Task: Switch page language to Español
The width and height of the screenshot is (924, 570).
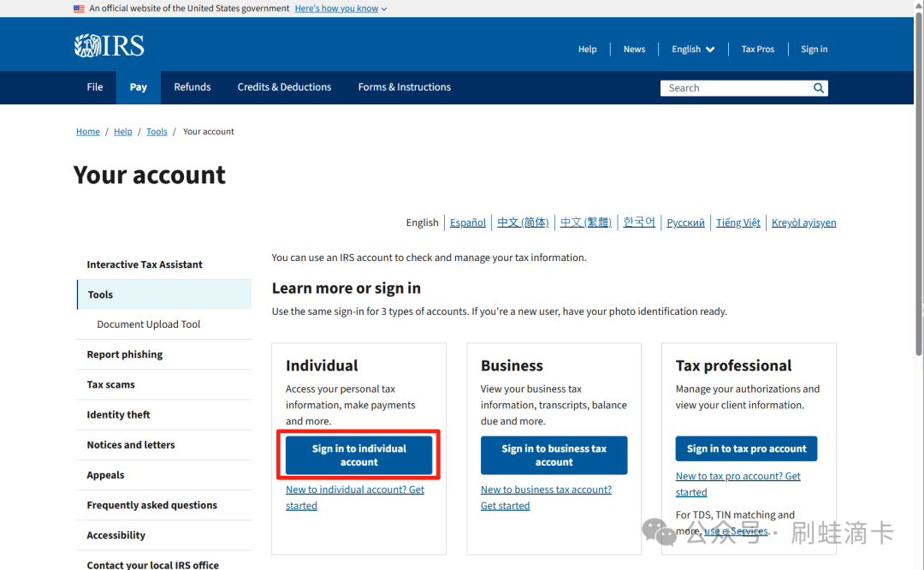Action: (467, 223)
